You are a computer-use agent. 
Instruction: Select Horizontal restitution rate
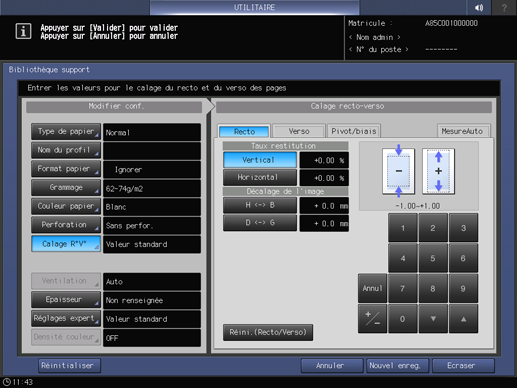pyautogui.click(x=259, y=177)
